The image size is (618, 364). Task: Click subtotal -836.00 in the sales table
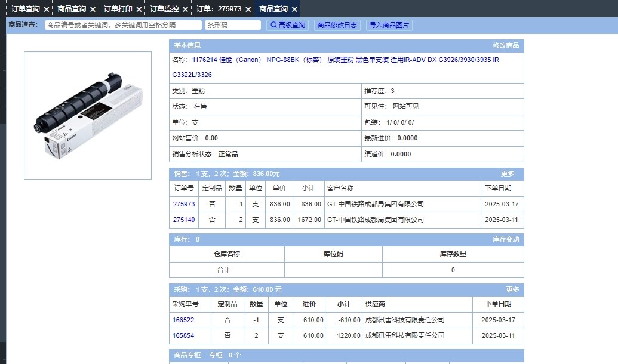coord(310,204)
